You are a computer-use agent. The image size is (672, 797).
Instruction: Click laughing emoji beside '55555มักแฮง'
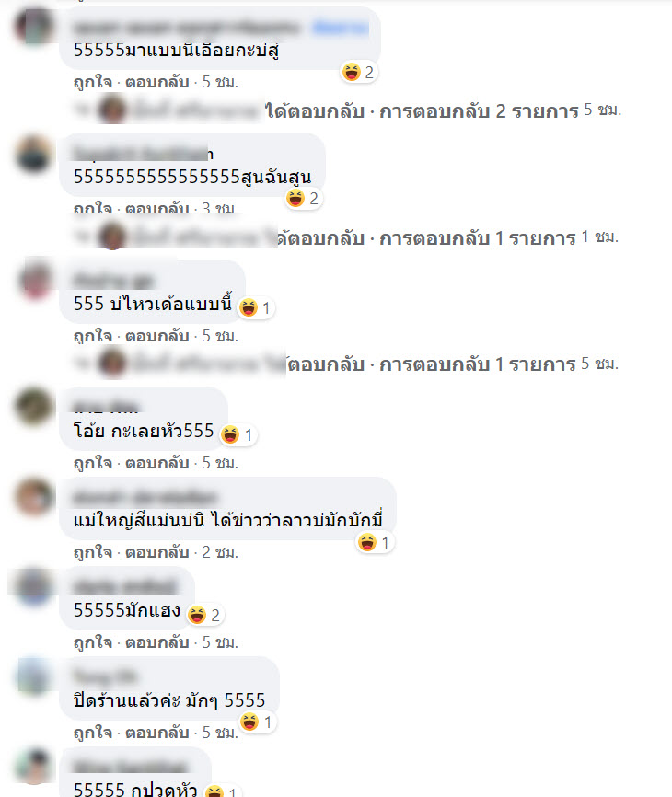point(205,615)
